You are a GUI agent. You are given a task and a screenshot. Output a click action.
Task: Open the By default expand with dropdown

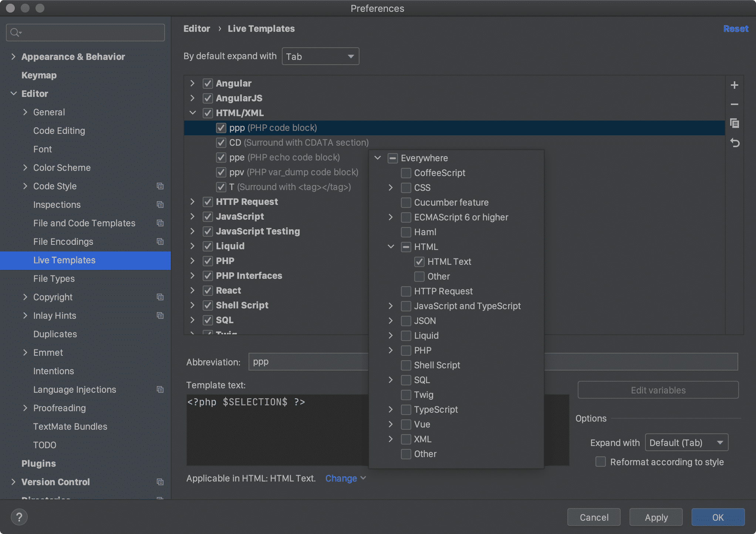coord(320,56)
